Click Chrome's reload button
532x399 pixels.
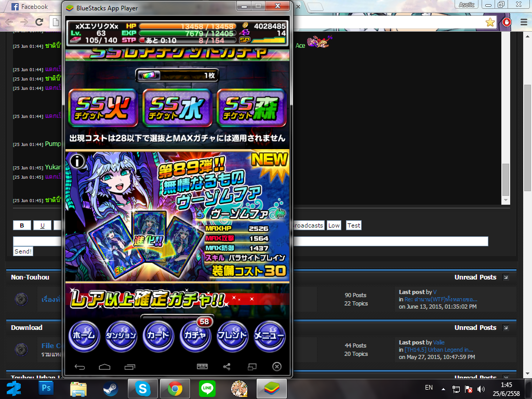coord(39,22)
